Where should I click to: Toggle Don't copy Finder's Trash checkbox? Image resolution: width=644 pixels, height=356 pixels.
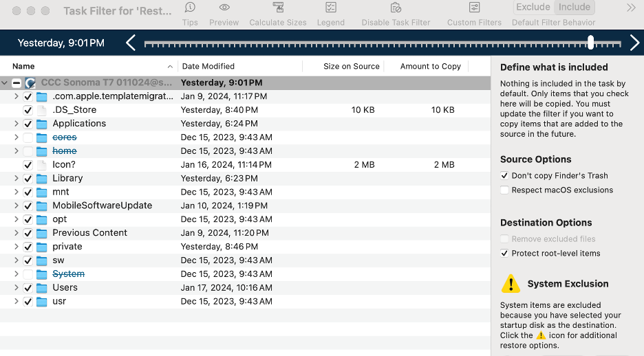point(505,176)
